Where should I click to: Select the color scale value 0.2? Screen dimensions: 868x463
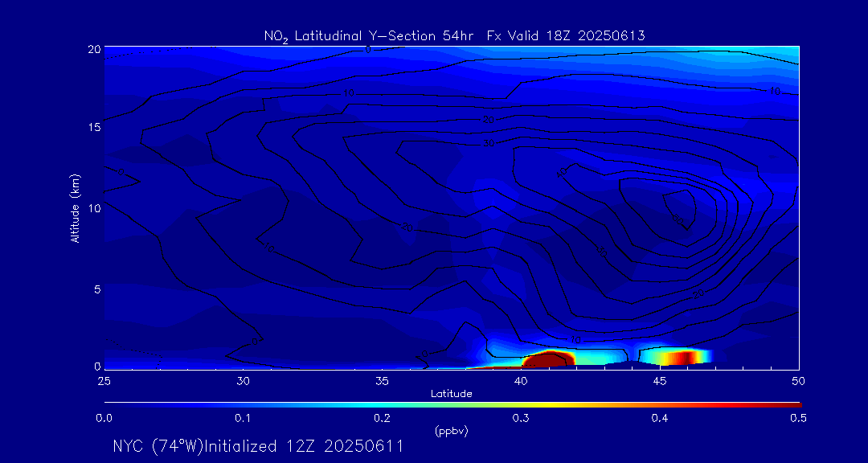(x=382, y=418)
